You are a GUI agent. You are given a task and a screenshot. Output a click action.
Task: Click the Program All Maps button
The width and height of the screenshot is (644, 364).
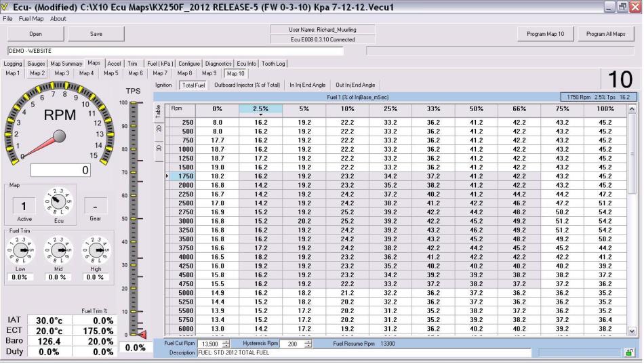(606, 34)
